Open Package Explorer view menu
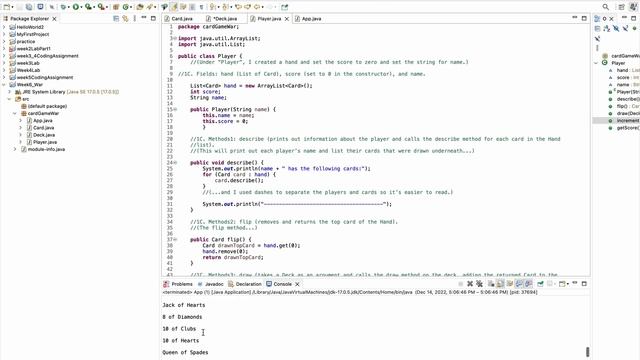Screen dimensions: 640x360 pyautogui.click(x=135, y=18)
